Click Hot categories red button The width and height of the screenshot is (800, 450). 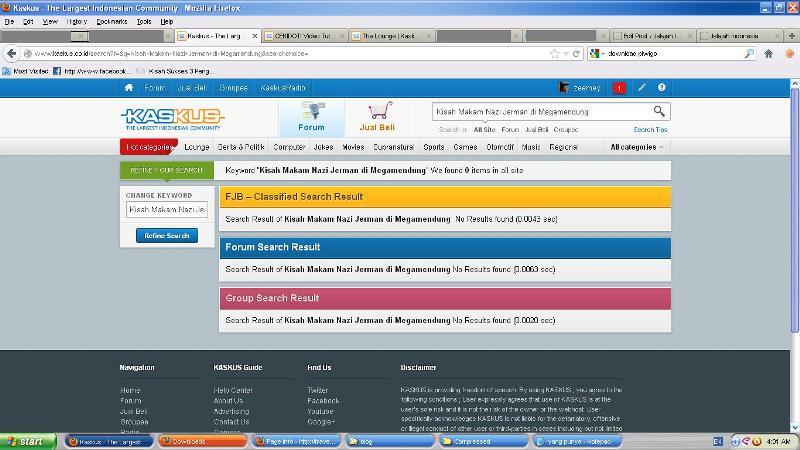click(149, 147)
